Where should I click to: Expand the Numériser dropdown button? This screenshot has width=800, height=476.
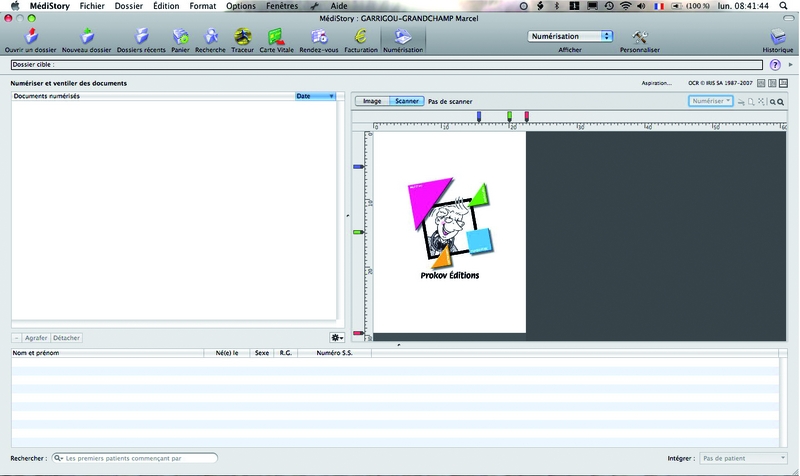712,101
